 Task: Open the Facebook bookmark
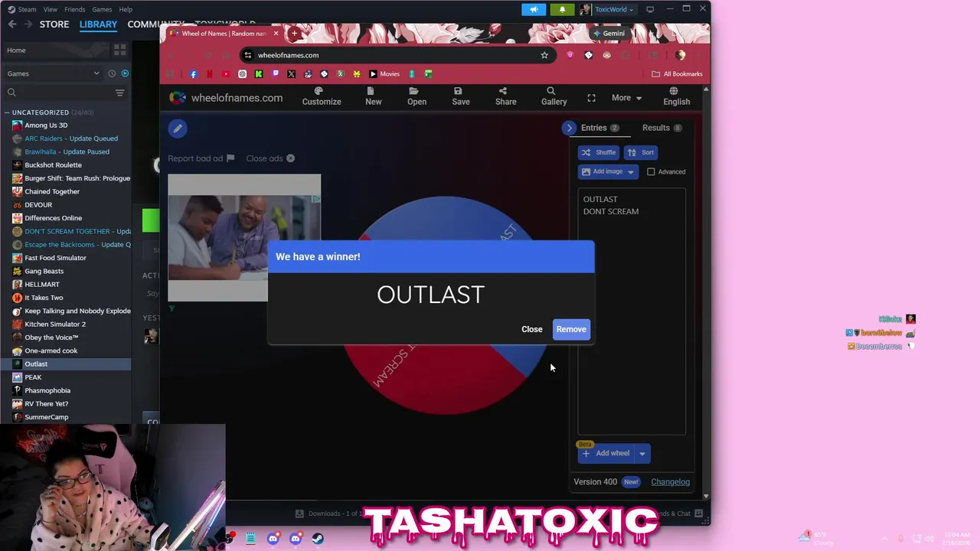(193, 74)
